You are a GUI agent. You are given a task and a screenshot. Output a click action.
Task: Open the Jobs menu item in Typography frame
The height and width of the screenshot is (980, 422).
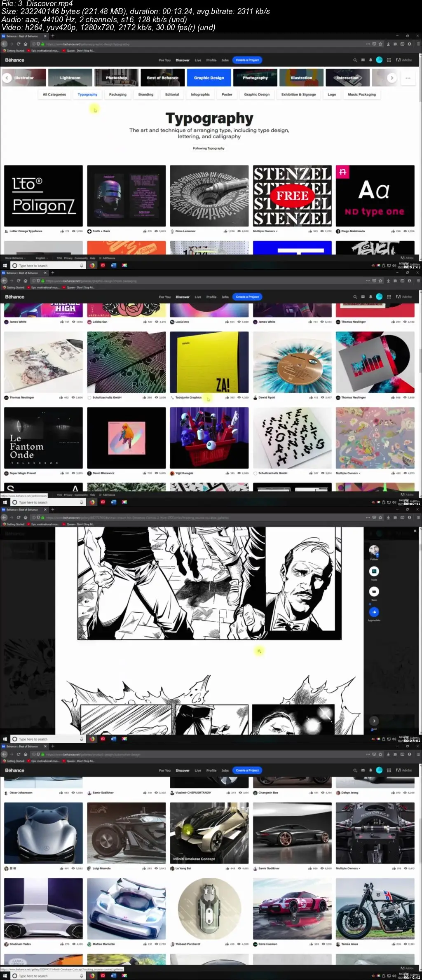click(225, 60)
